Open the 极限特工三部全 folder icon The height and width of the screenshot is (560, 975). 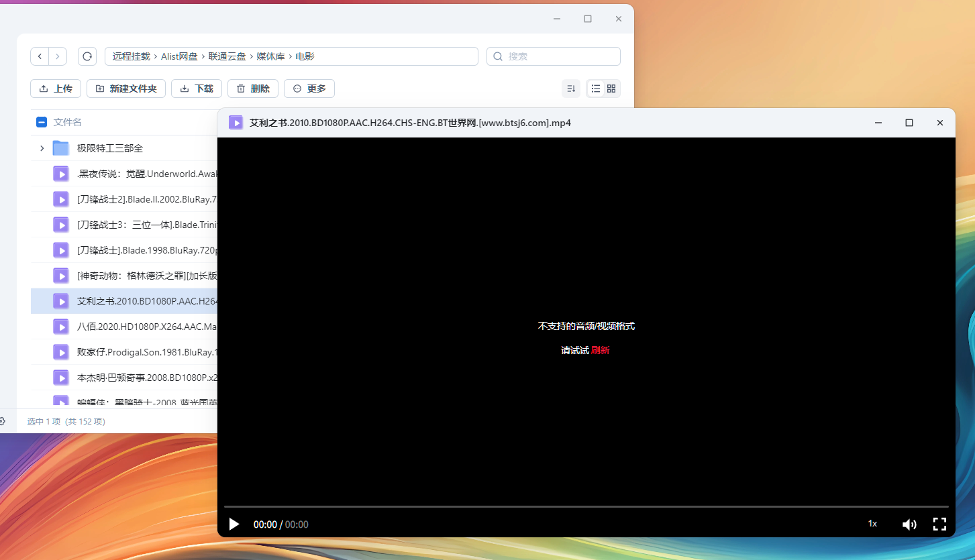[x=61, y=148]
